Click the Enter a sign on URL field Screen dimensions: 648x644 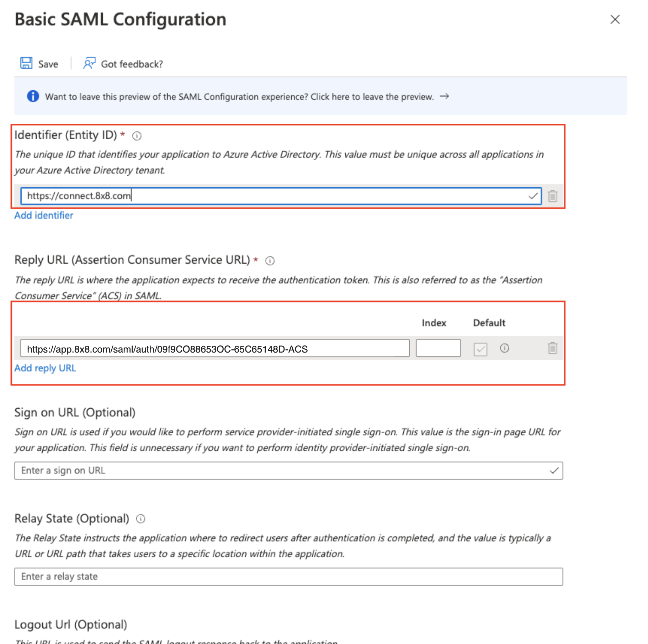tap(288, 471)
